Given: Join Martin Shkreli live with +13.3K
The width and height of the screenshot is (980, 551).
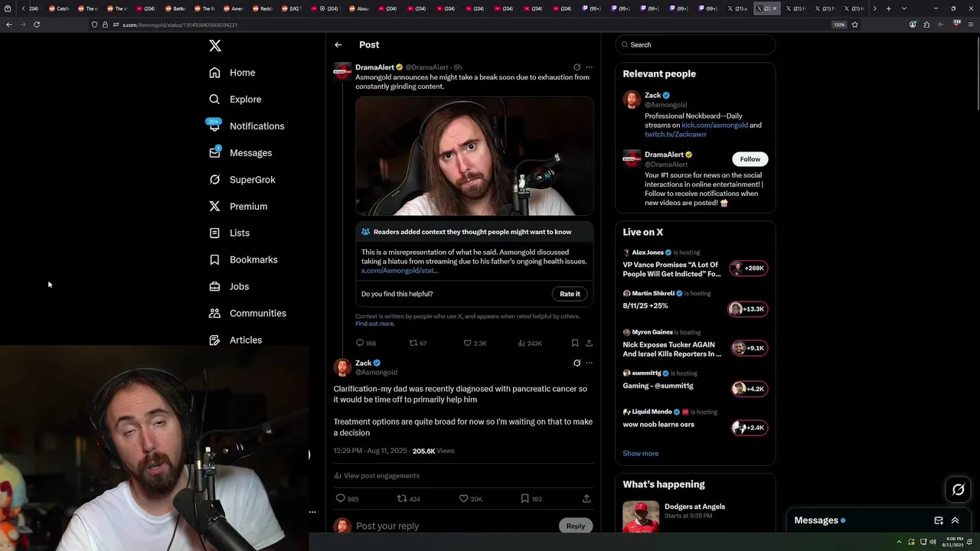Looking at the screenshot, I should (747, 309).
